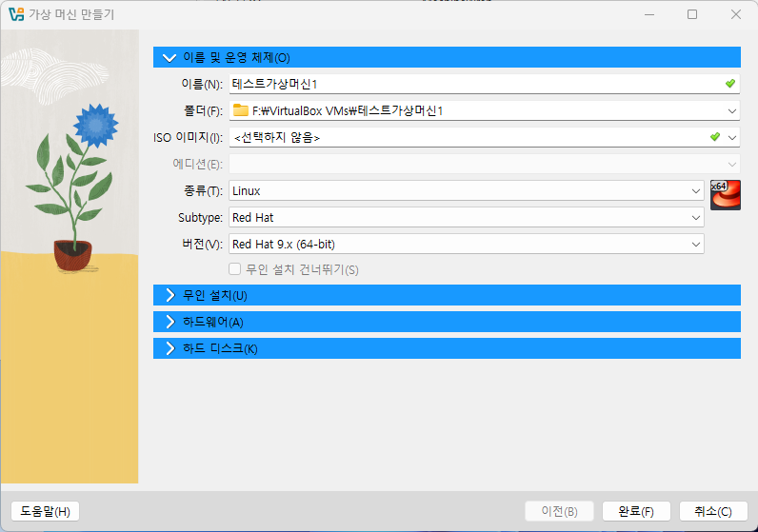Minimize the Create Virtual Machine window
758x532 pixels.
coord(649,14)
